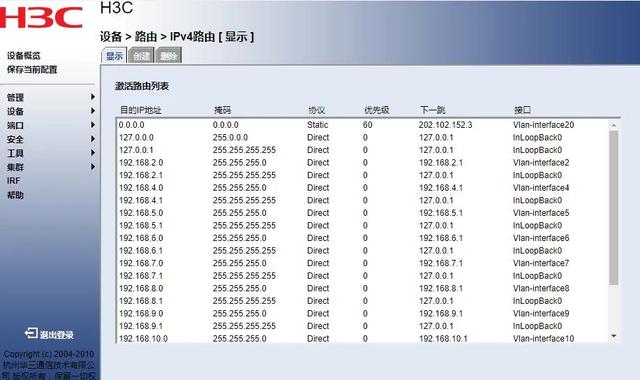Click the route list scrollbar up arrow
The width and height of the screenshot is (640, 380).
(613, 125)
